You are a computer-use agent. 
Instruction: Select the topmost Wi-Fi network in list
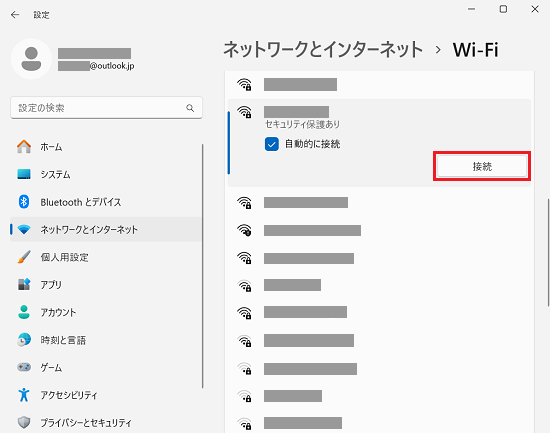tap(379, 84)
